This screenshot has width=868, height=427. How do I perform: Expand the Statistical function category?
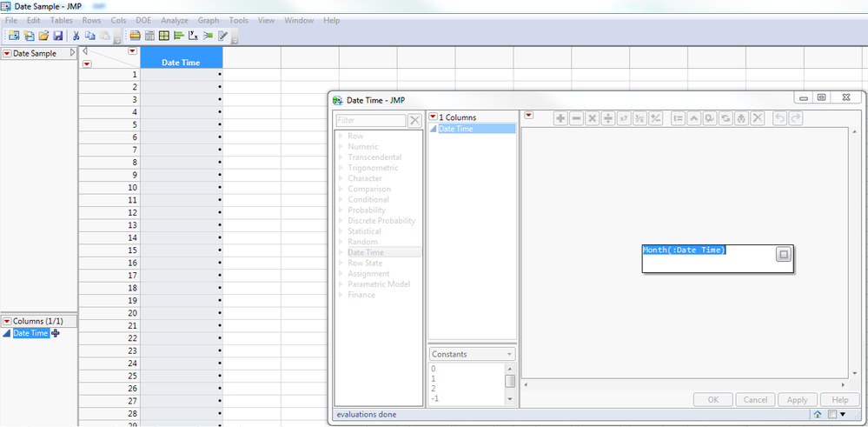click(341, 231)
